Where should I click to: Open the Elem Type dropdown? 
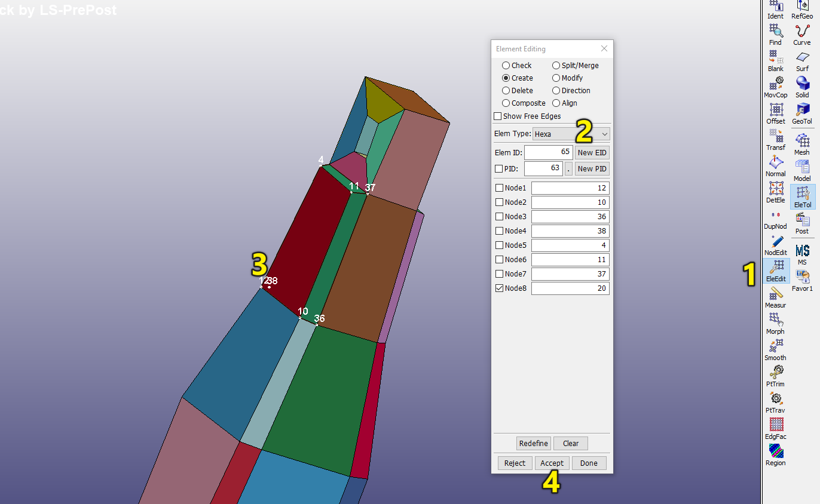tap(571, 134)
